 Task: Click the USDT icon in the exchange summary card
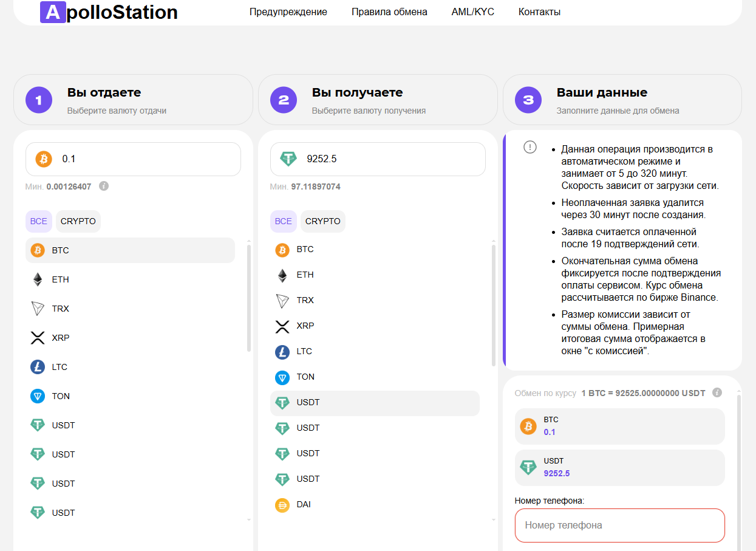point(528,468)
